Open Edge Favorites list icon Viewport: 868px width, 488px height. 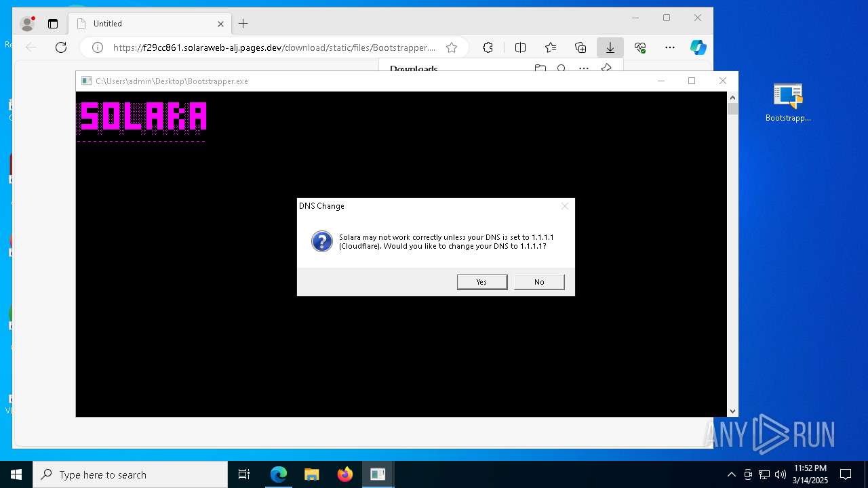(551, 47)
